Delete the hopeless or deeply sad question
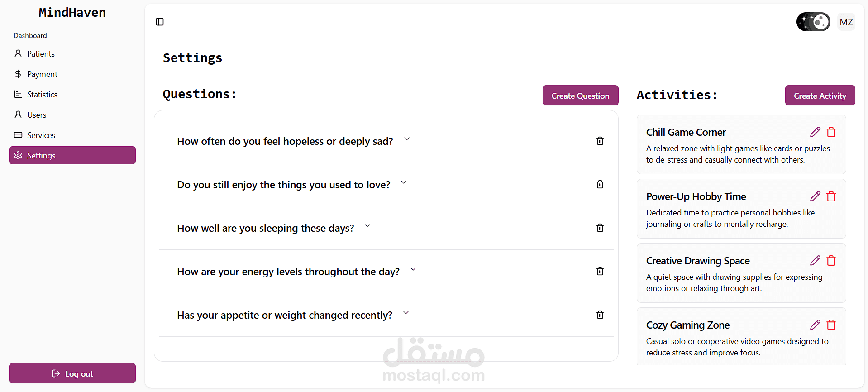 [600, 141]
